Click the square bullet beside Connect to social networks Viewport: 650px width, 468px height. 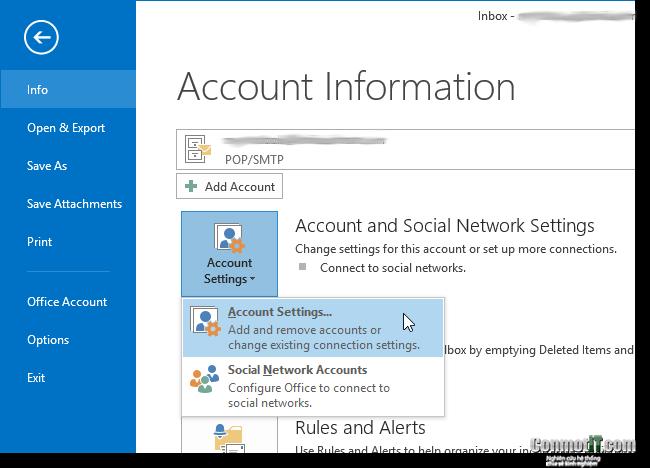(303, 267)
